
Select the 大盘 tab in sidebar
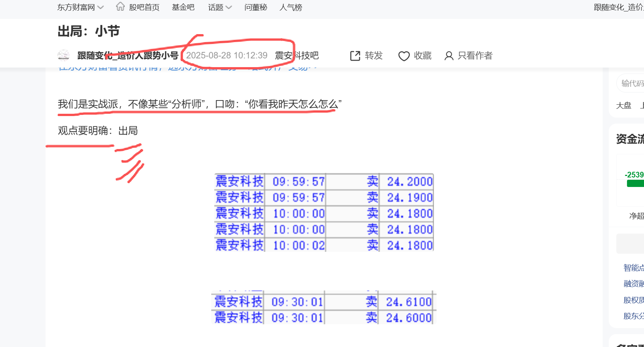point(624,105)
